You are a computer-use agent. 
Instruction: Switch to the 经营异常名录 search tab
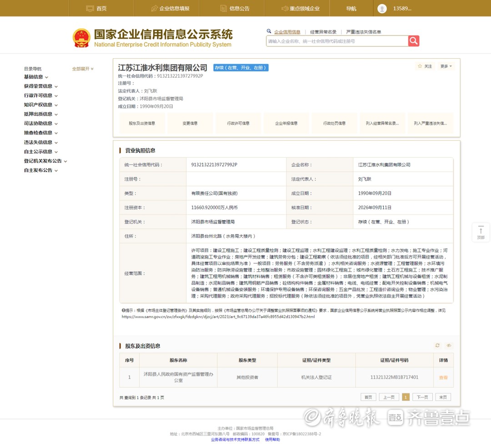click(x=323, y=32)
